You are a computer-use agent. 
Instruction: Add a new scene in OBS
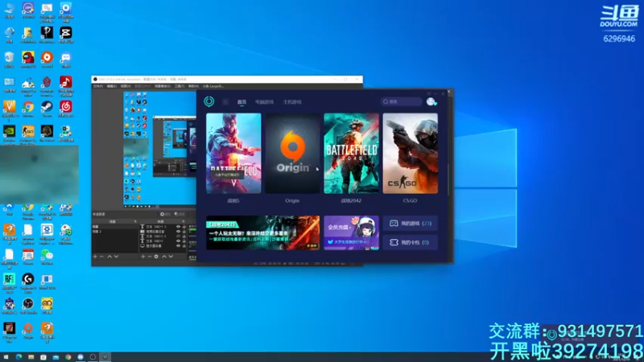[x=95, y=257]
